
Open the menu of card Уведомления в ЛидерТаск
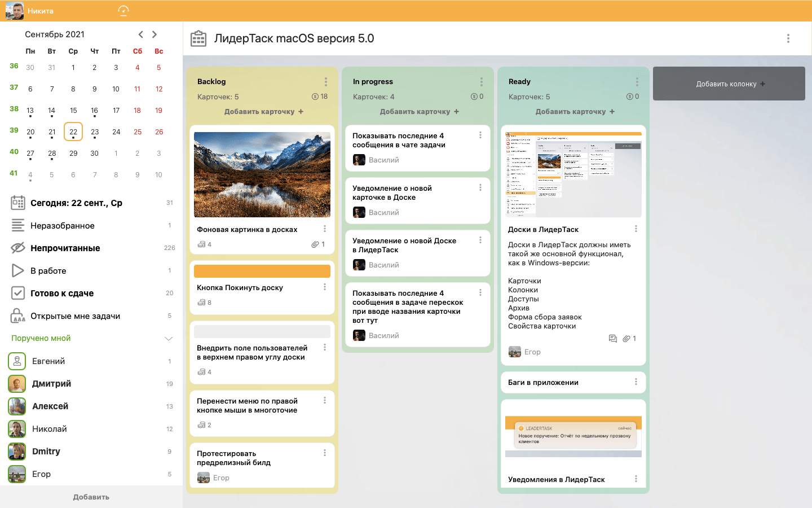pyautogui.click(x=636, y=479)
